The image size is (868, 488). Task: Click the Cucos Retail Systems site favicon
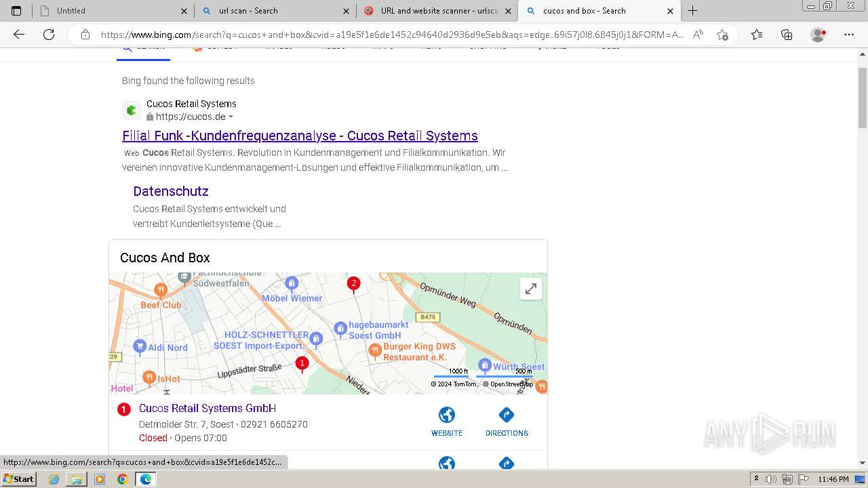tap(132, 110)
